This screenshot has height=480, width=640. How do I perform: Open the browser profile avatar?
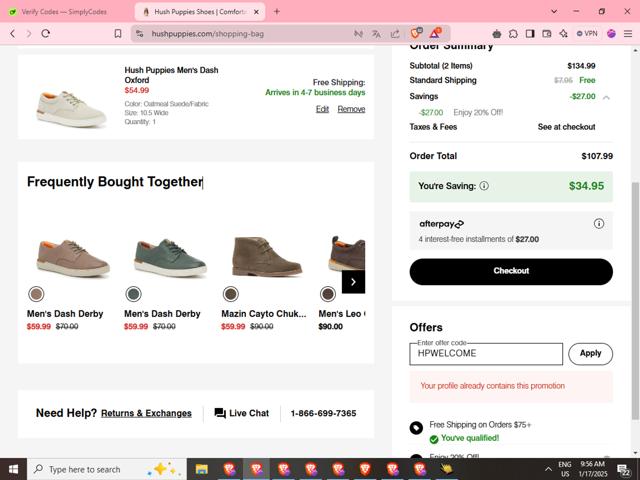tap(611, 34)
